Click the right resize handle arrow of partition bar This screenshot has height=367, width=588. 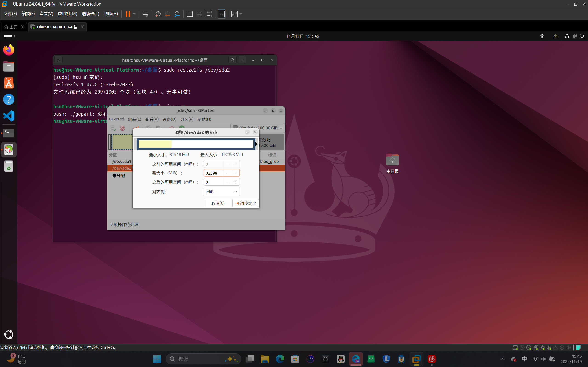click(x=256, y=144)
